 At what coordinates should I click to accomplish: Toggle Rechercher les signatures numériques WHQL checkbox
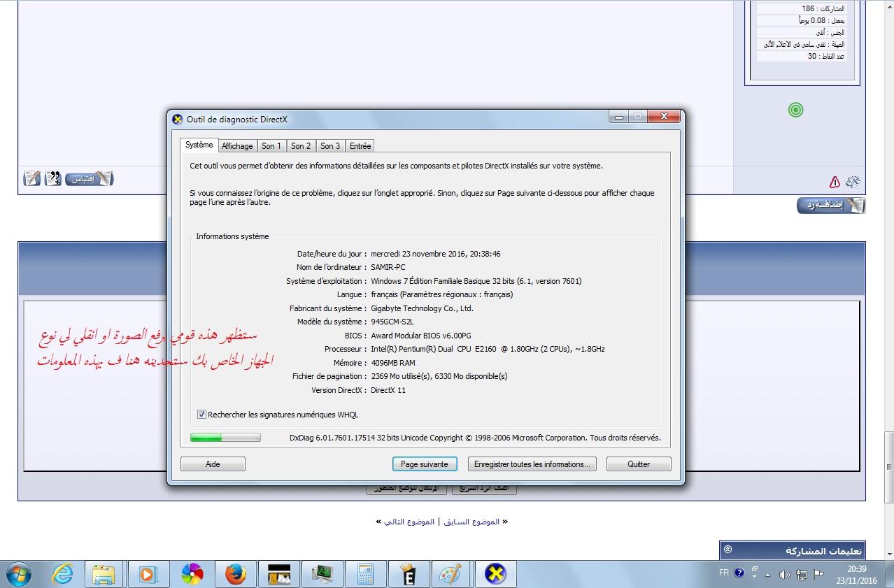pos(201,415)
